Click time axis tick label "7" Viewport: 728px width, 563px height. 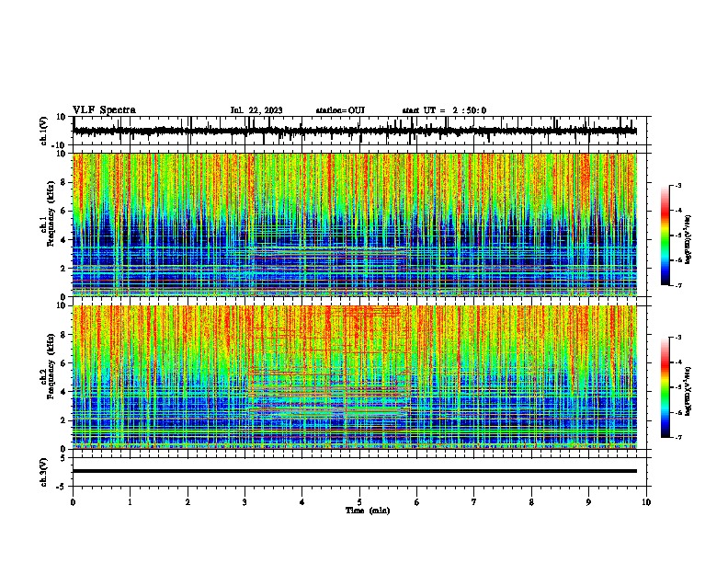point(474,502)
